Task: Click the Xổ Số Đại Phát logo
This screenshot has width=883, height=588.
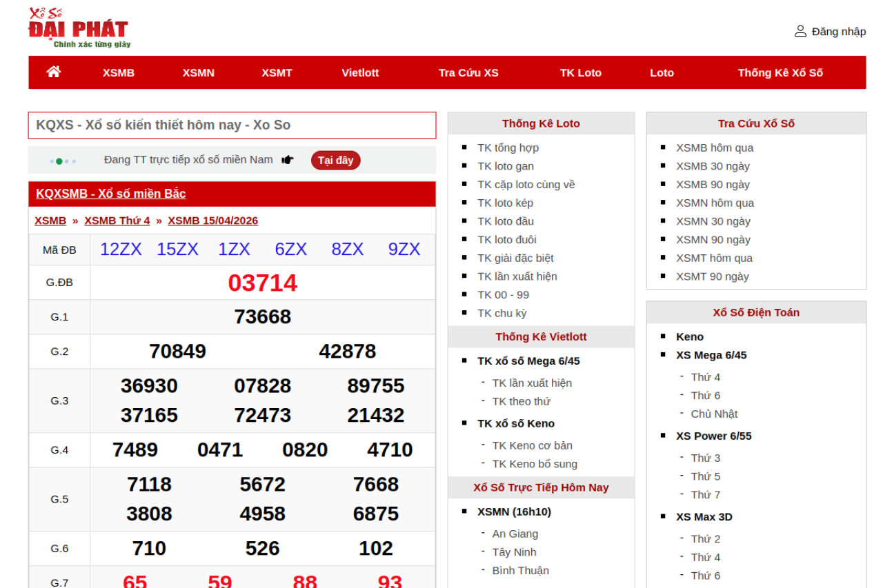Action: point(79,28)
